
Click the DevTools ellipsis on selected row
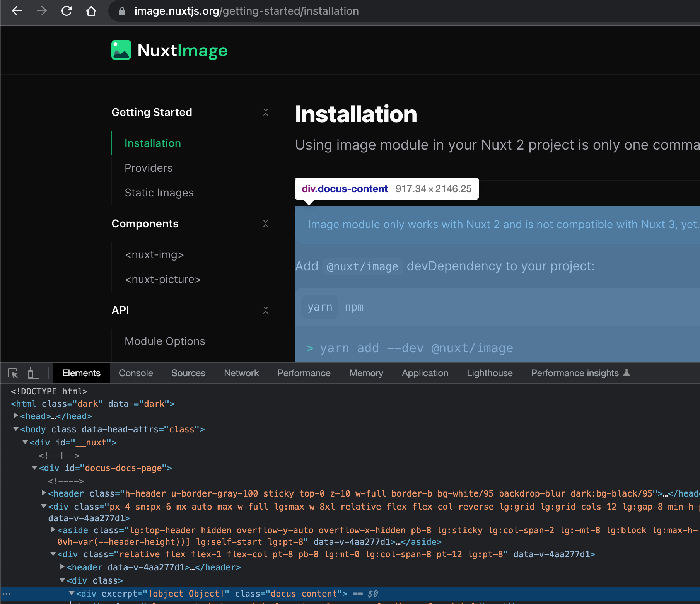pyautogui.click(x=7, y=594)
